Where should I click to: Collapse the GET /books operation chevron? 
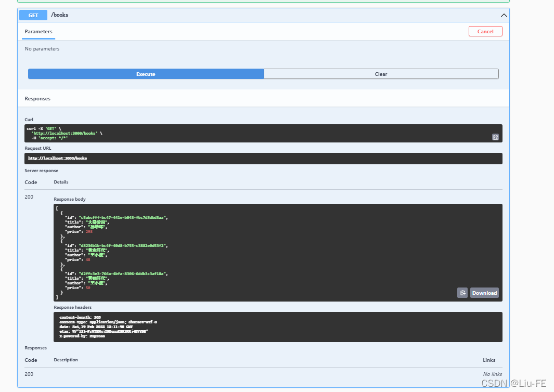tap(504, 15)
